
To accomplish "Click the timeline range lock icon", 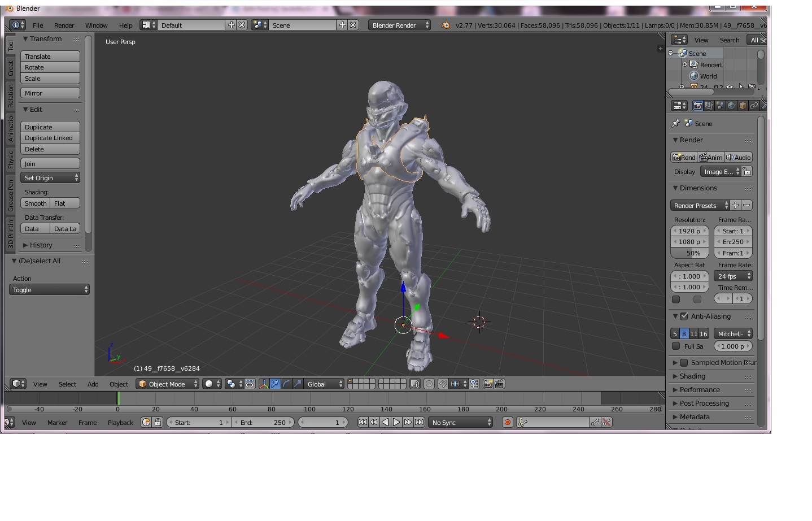I will (x=158, y=422).
